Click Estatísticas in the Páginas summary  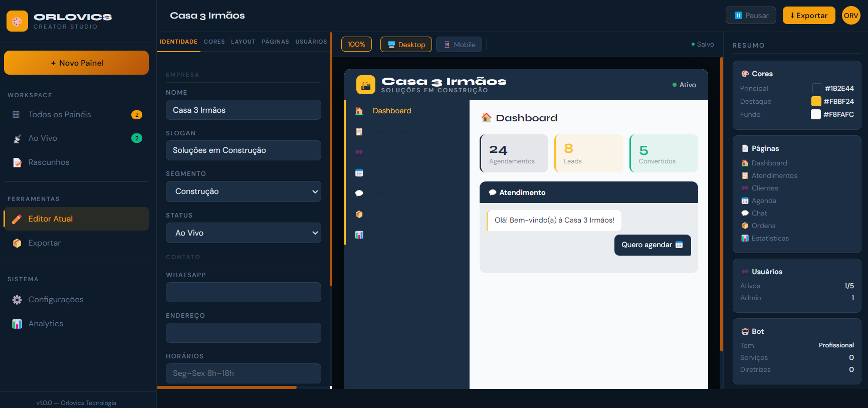[770, 238]
